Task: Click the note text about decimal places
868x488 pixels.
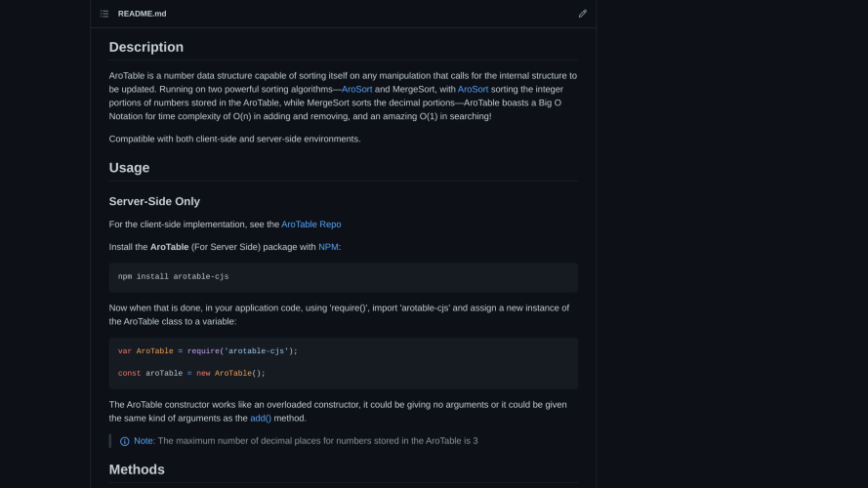Action: click(317, 441)
